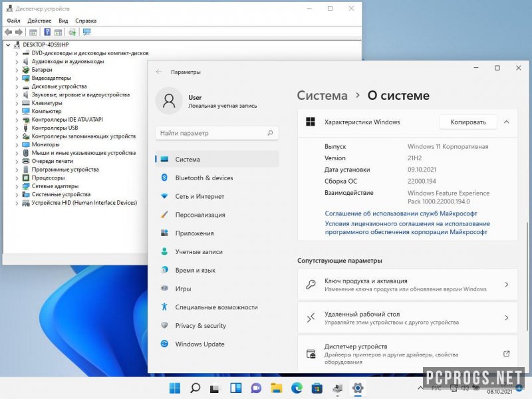Open Специальные возможности settings
532x399 pixels.
coord(217,307)
